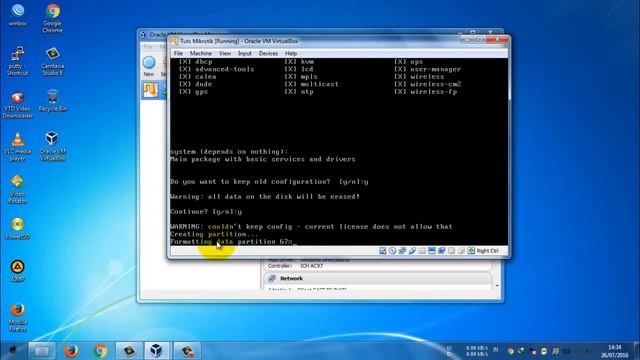Open the View menu

click(x=224, y=53)
